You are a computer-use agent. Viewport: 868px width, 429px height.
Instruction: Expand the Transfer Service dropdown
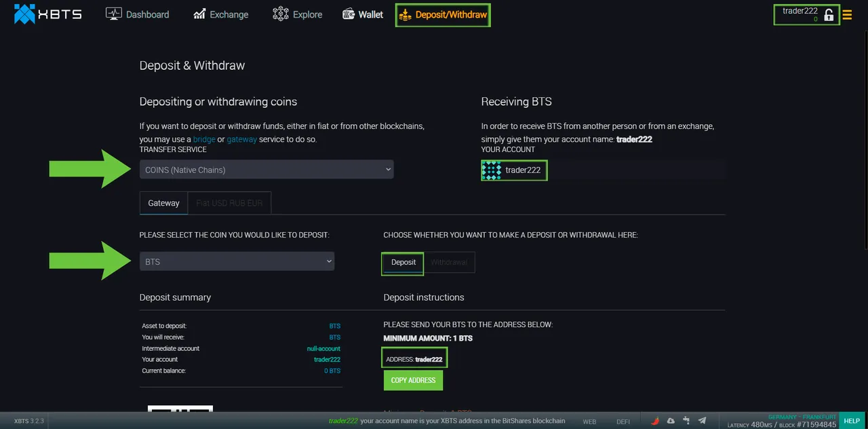pos(267,170)
